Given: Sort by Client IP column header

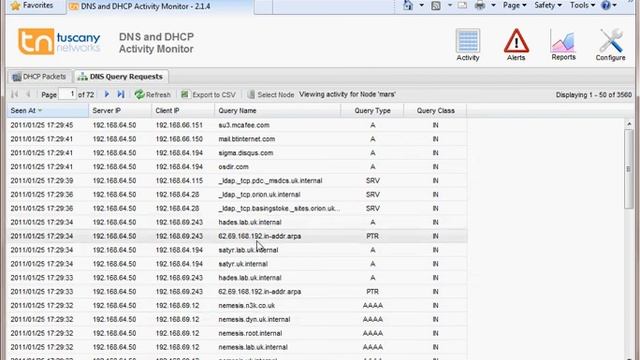Looking at the screenshot, I should point(183,111).
